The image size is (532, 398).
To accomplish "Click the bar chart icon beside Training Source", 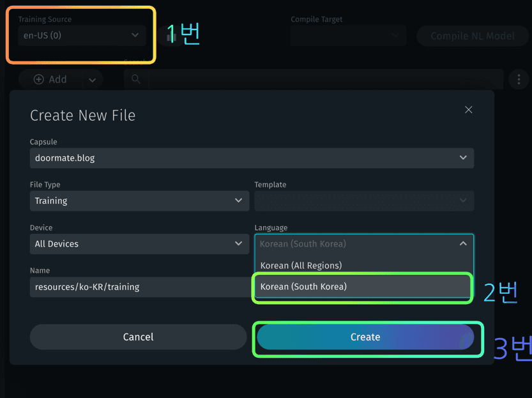I will pos(171,36).
